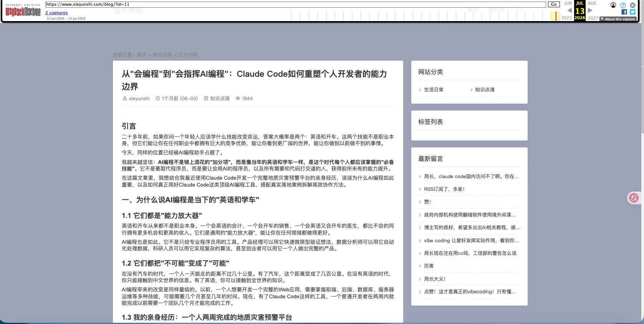Open comment 厉害
Image resolution: width=644 pixels, height=324 pixels.
click(x=429, y=266)
